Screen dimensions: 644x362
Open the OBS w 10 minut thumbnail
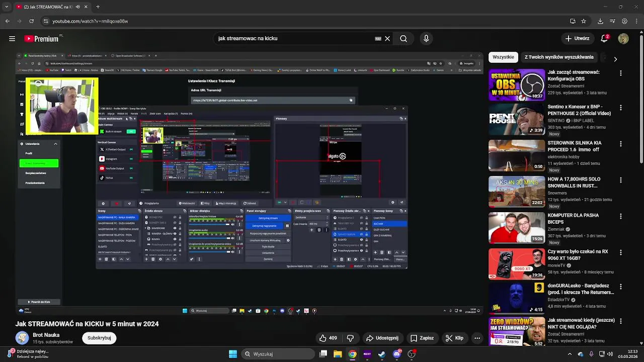tap(517, 85)
